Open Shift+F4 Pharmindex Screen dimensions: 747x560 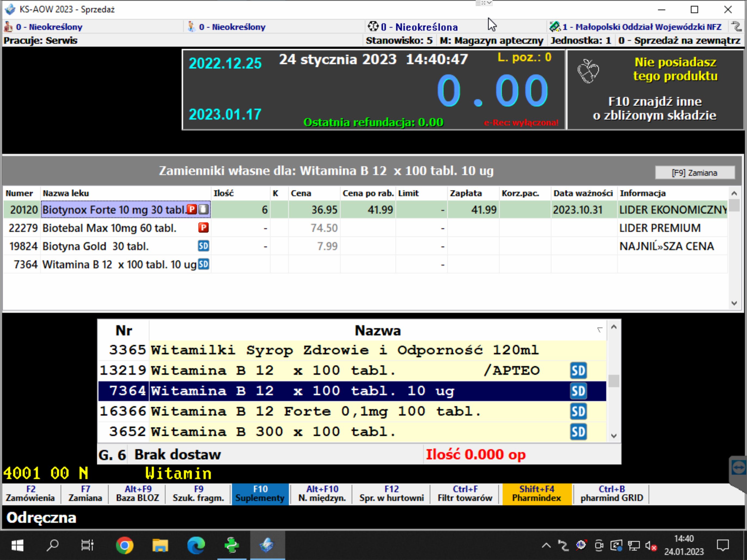pyautogui.click(x=536, y=493)
